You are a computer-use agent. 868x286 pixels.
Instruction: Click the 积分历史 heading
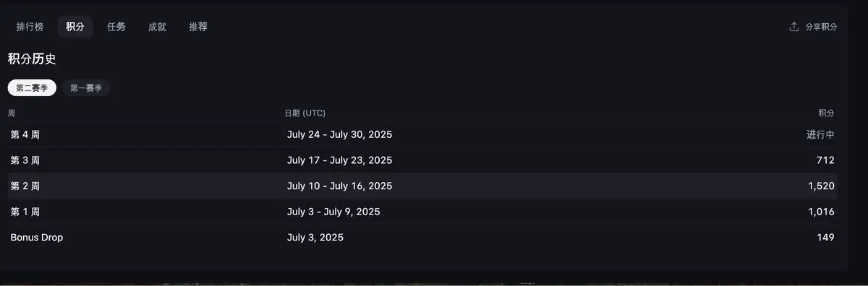[32, 59]
